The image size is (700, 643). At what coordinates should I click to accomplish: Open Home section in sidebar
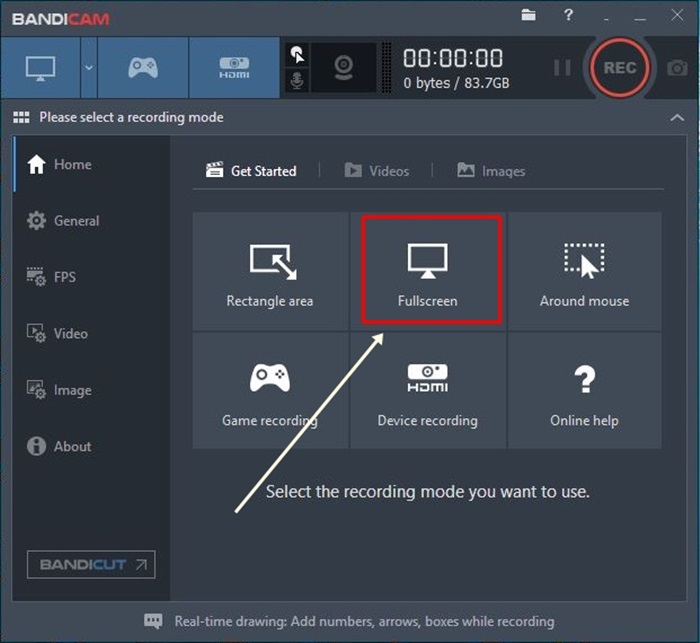92,164
